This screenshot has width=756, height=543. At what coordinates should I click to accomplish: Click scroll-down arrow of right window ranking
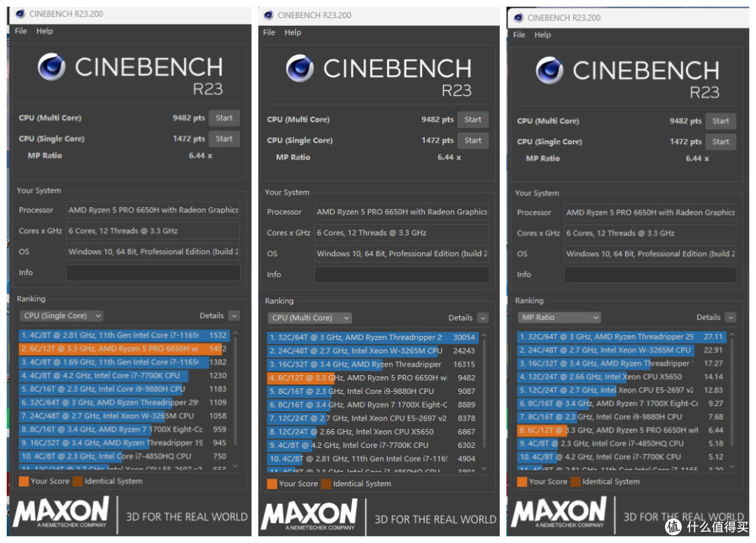click(732, 466)
